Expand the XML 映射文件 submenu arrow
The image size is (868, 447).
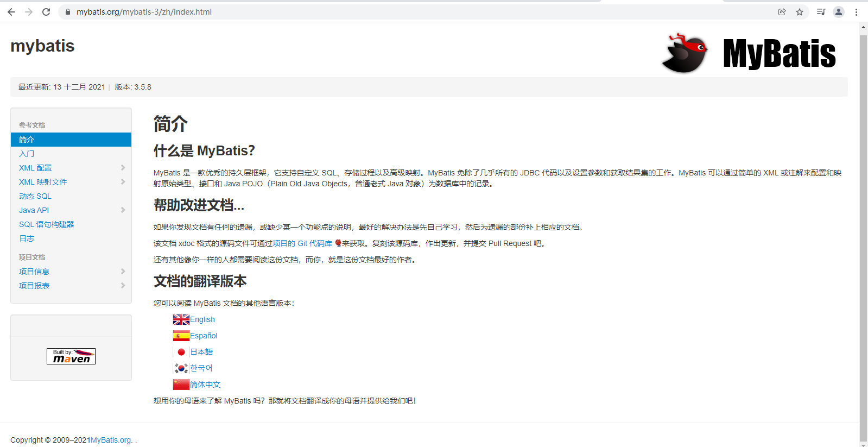[123, 182]
